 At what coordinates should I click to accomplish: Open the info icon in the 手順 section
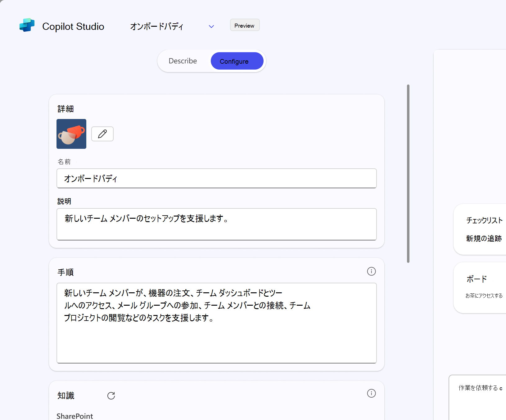[371, 271]
